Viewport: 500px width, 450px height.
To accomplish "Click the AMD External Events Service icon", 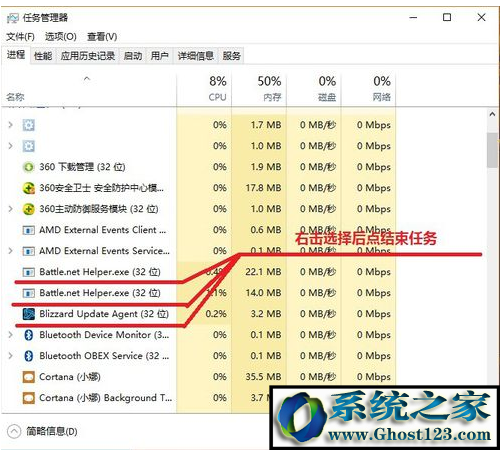I will 29,251.
